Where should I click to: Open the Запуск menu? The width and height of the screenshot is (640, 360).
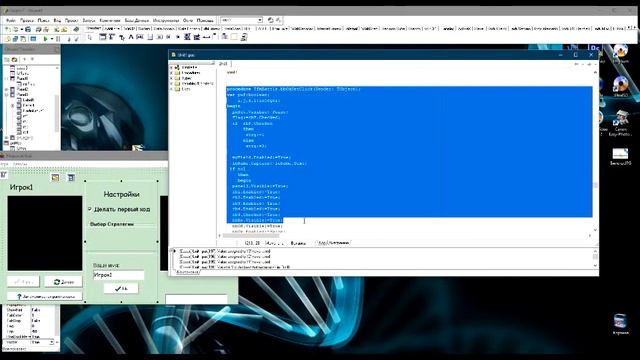pyautogui.click(x=89, y=20)
